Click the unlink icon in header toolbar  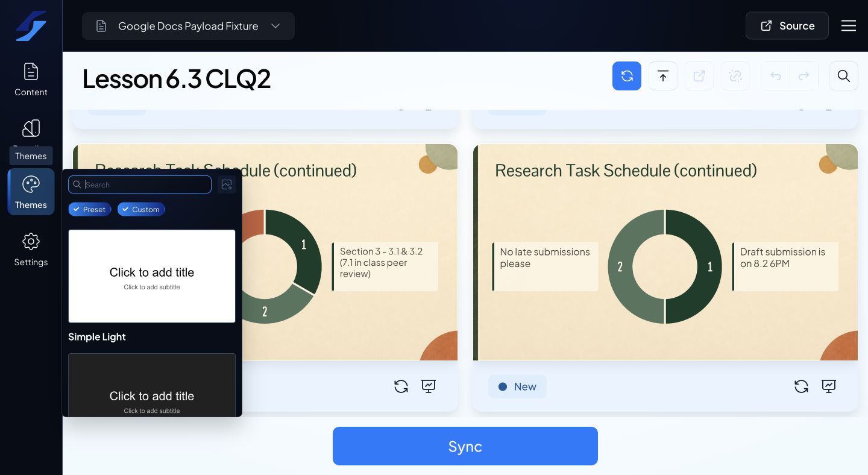pyautogui.click(x=735, y=76)
